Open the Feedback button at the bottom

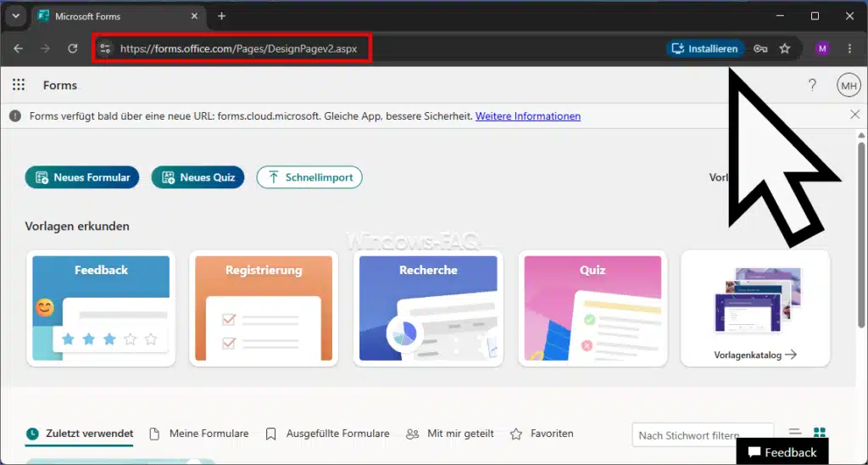782,452
